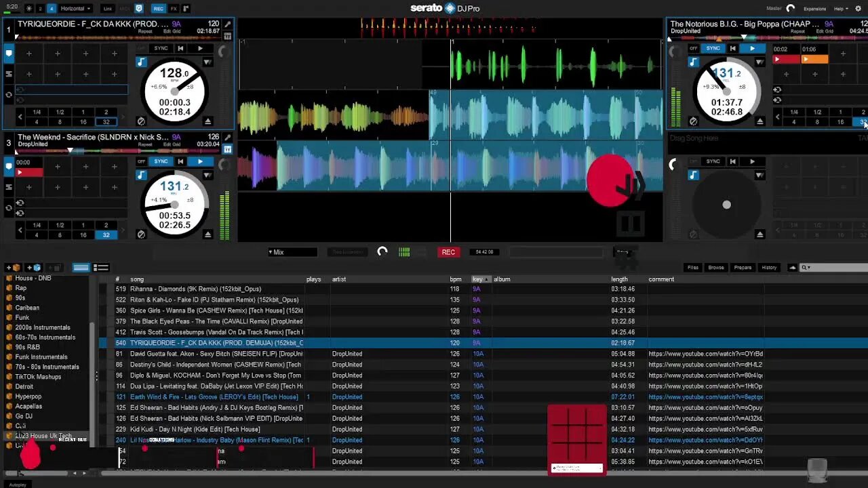Play the Weeknd Sacrifice deck
The image size is (868, 488).
pos(200,161)
